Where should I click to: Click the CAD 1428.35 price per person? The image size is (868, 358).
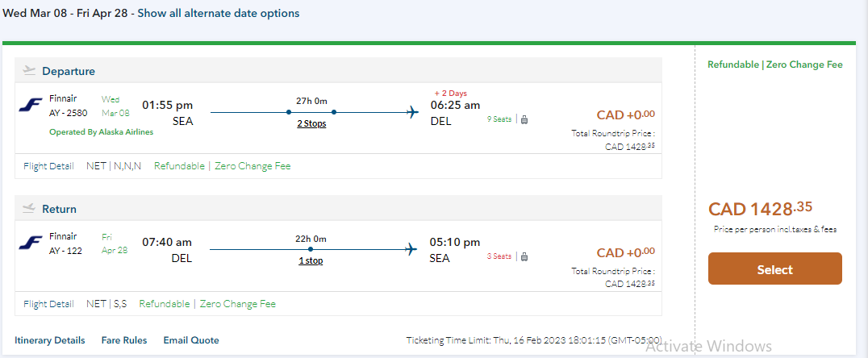tap(760, 210)
